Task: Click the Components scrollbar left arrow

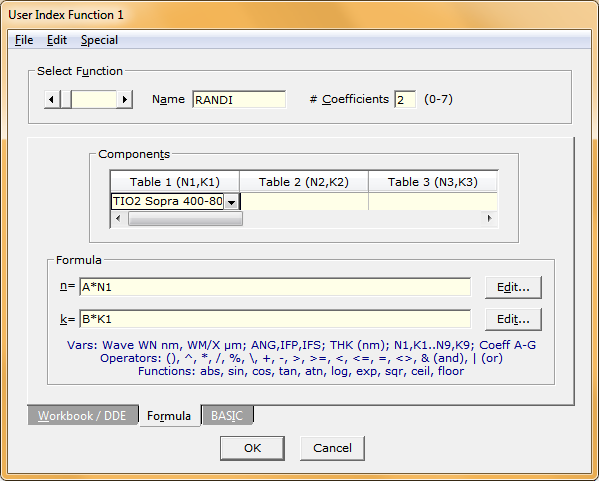Action: 118,219
